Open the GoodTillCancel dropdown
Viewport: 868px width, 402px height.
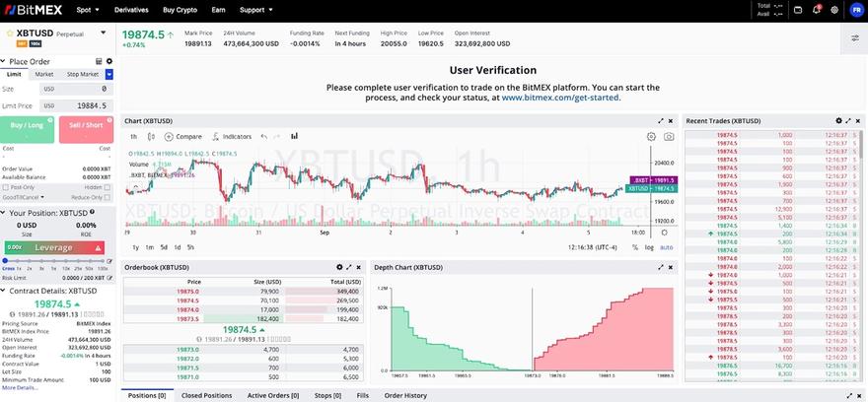click(x=24, y=197)
